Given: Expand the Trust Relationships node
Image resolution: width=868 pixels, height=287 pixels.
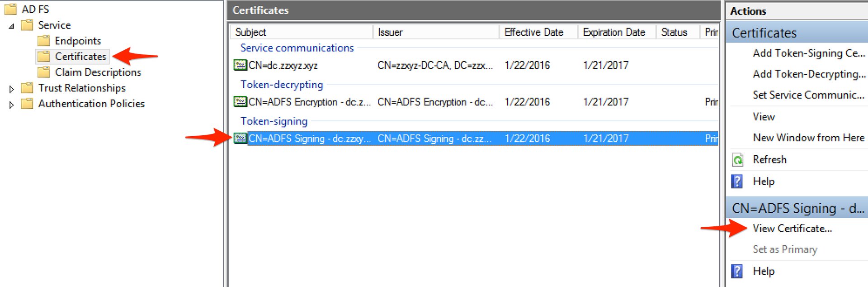Looking at the screenshot, I should pyautogui.click(x=12, y=89).
